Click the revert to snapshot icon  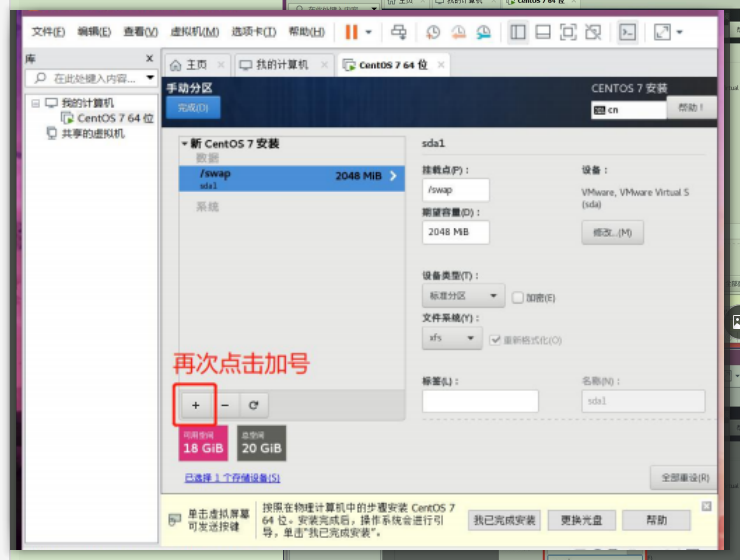pyautogui.click(x=458, y=32)
